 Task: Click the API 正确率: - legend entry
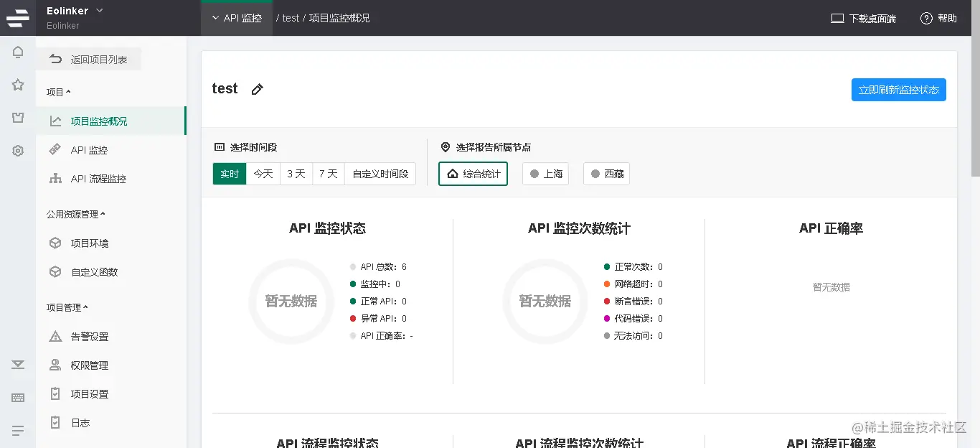pos(382,336)
